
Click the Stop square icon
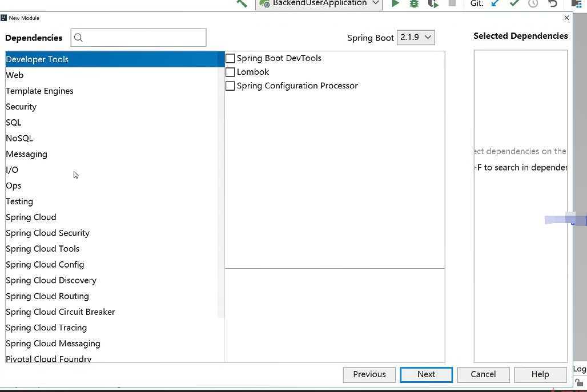(452, 3)
